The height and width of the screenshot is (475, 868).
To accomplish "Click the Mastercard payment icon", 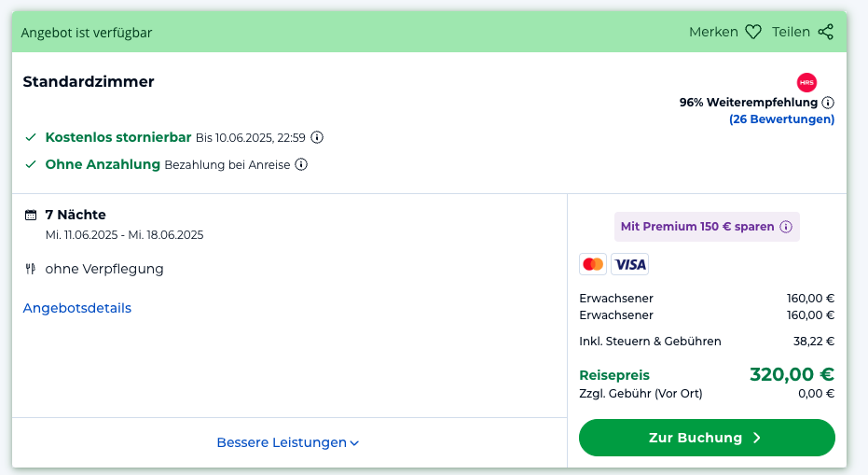I will [593, 264].
